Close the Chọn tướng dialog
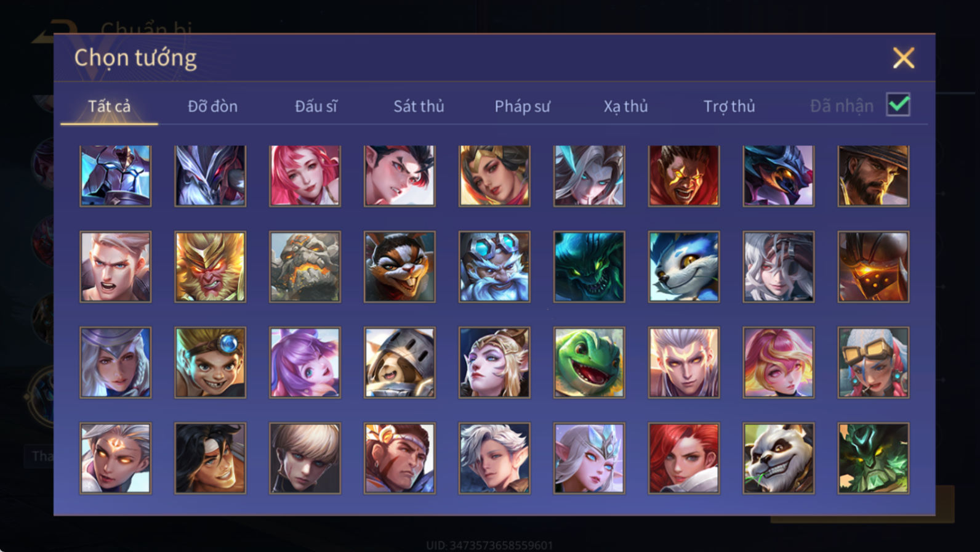Image resolution: width=980 pixels, height=552 pixels. pos(903,58)
